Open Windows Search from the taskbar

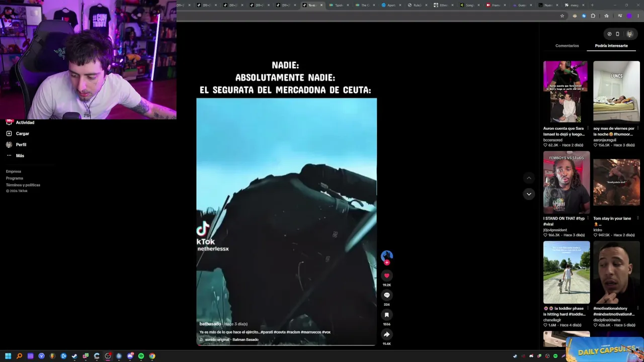click(x=19, y=356)
